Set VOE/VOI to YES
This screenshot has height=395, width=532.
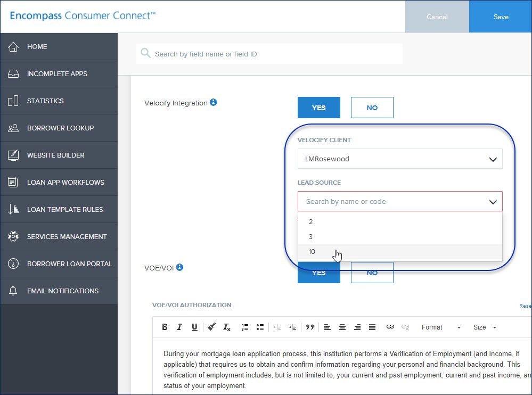(x=318, y=272)
